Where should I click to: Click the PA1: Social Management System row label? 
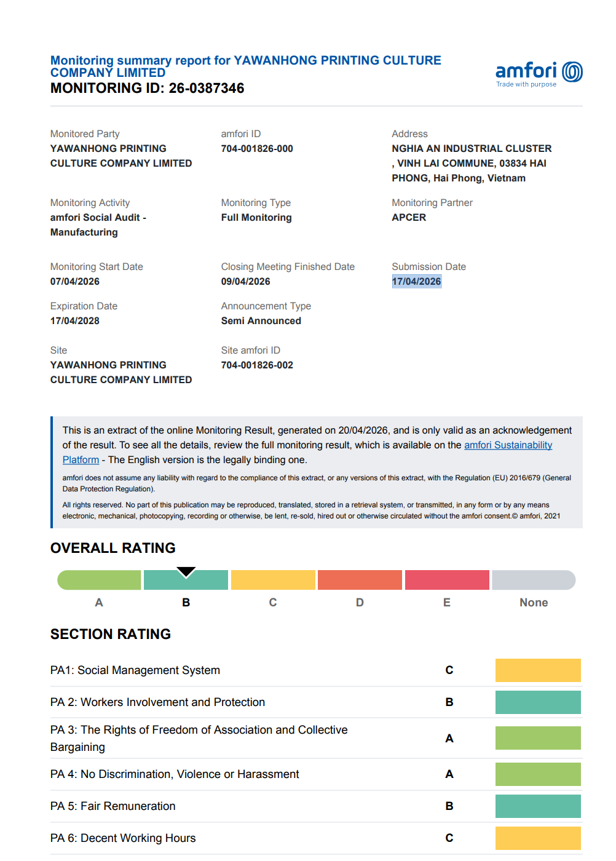click(x=135, y=670)
